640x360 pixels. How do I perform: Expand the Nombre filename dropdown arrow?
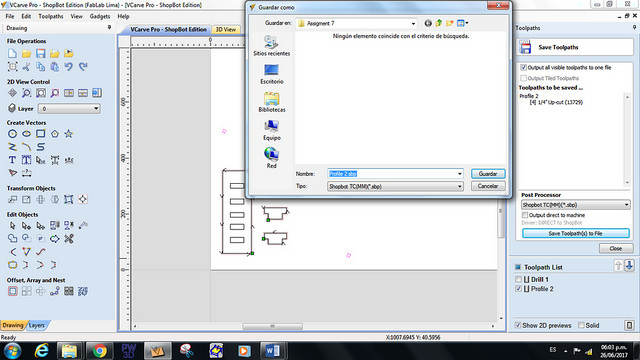click(460, 174)
